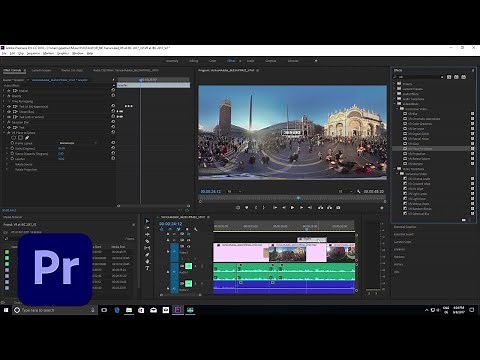Open the Program monitor zoom level dropdown
This screenshot has width=480, height=360.
234,191
